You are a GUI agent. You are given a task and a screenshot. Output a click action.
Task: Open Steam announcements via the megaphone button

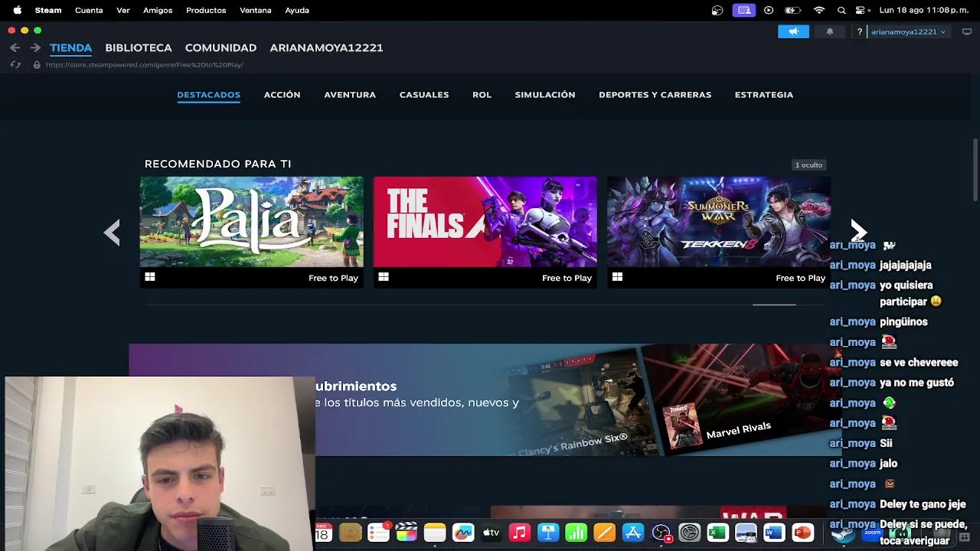coord(793,31)
